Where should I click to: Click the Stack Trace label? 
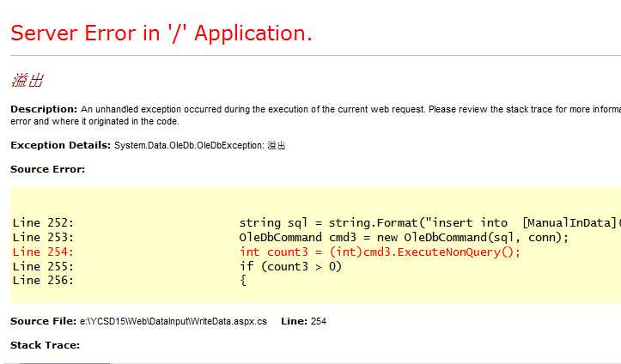[x=46, y=345]
